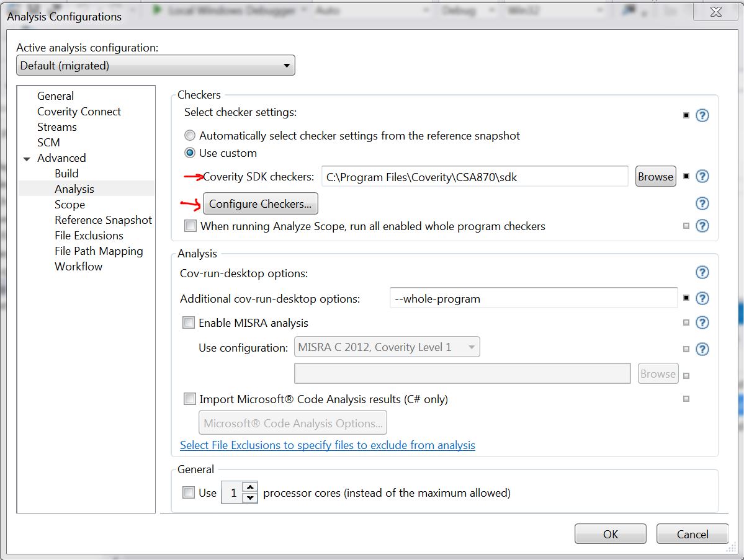Open help for Enable MISRA analysis
Viewport: 744px width, 560px height.
coord(702,322)
